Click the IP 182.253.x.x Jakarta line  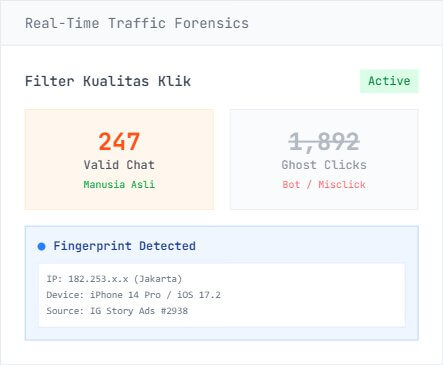coord(114,279)
